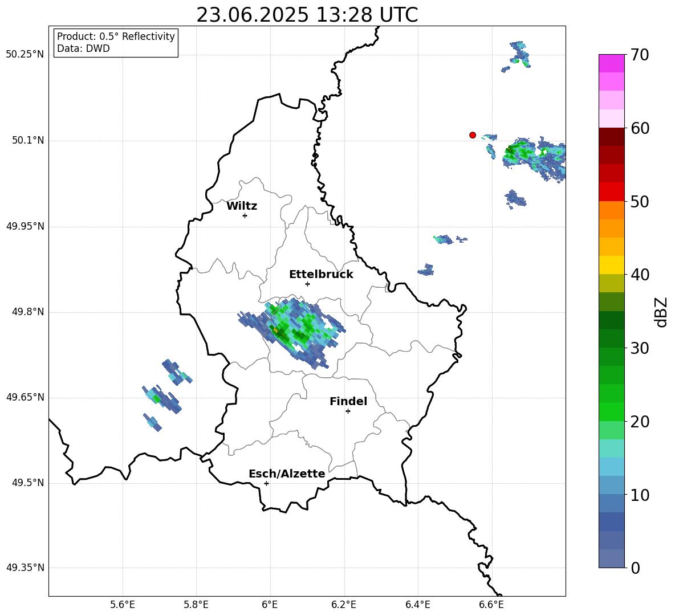The width and height of the screenshot is (675, 616).
Task: Click the 50.1°N latitude label
Action: [x=28, y=141]
